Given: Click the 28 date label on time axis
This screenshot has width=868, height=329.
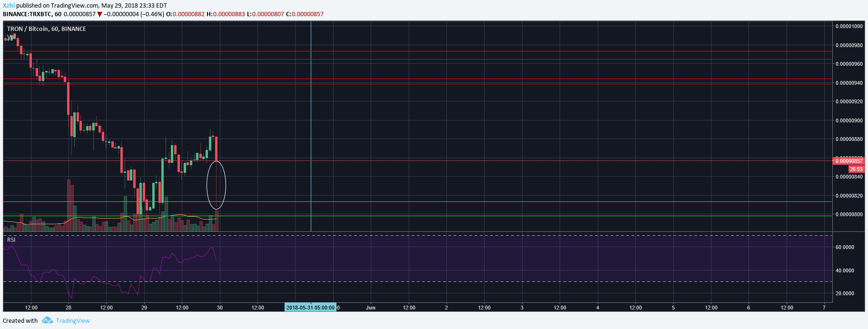Looking at the screenshot, I should click(69, 308).
